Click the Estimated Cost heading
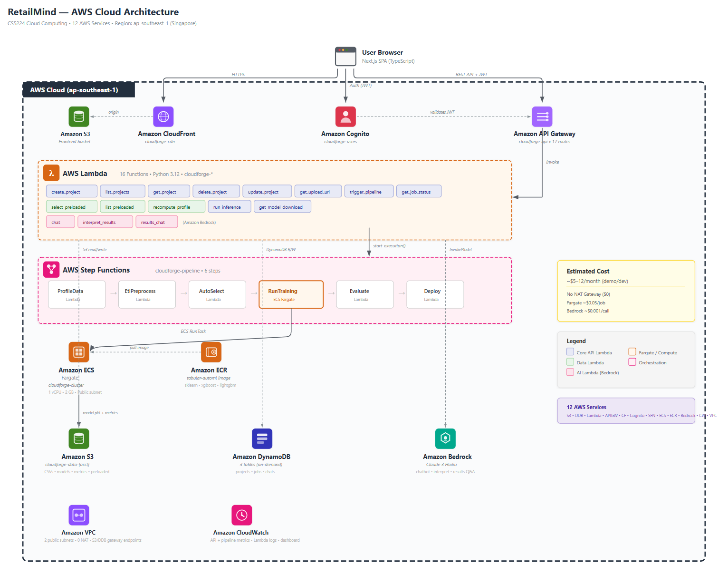This screenshot has width=728, height=575. [588, 271]
